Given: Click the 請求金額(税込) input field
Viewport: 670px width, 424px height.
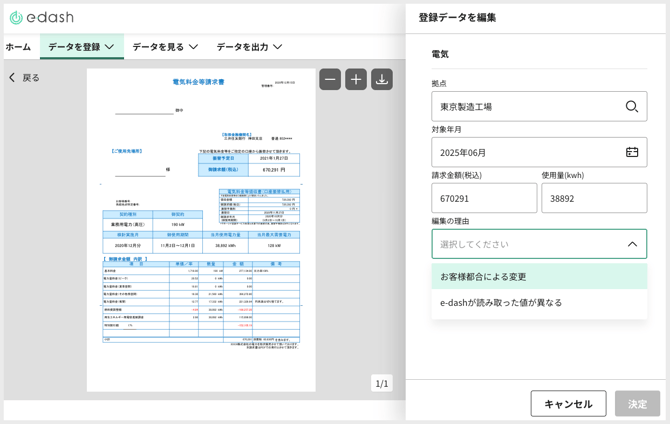Looking at the screenshot, I should click(484, 198).
